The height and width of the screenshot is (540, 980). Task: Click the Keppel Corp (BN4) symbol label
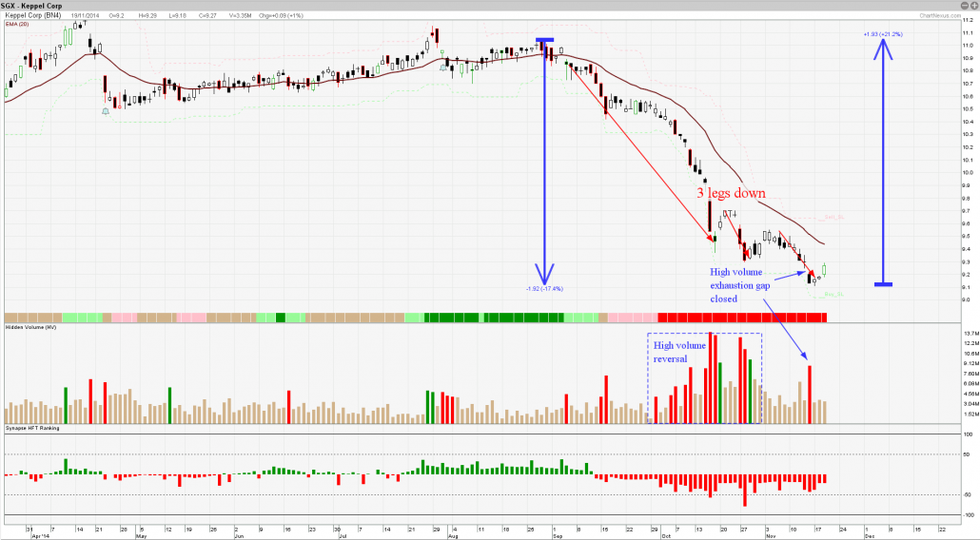(x=34, y=15)
